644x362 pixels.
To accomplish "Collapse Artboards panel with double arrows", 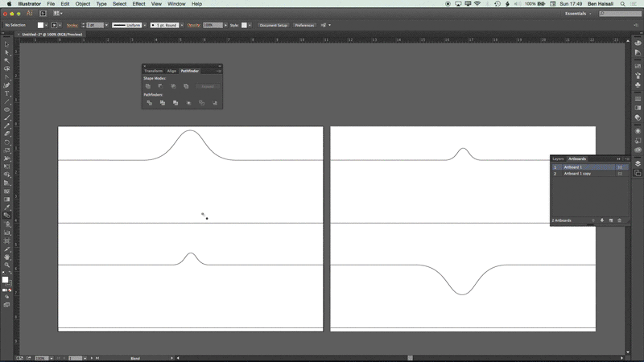I will [618, 158].
